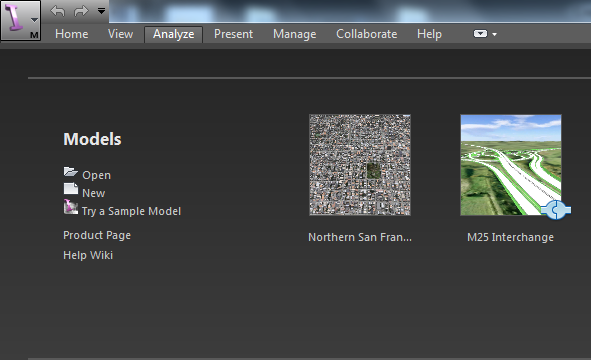Viewport: 591px width, 360px height.
Task: Click the Undo arrow icon
Action: point(58,11)
